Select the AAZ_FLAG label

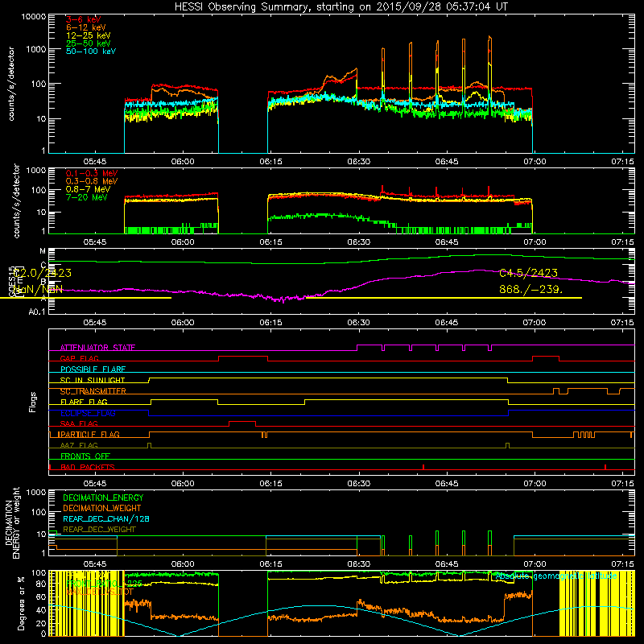pyautogui.click(x=79, y=446)
